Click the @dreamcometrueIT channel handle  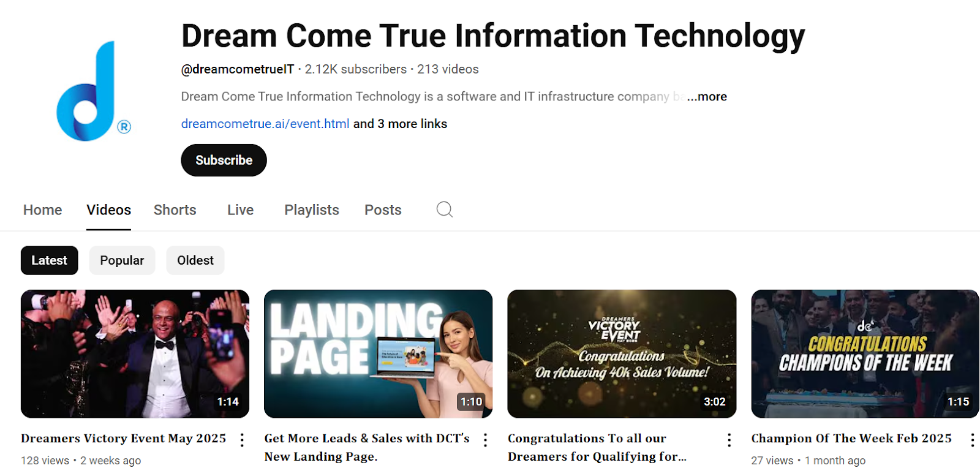238,69
